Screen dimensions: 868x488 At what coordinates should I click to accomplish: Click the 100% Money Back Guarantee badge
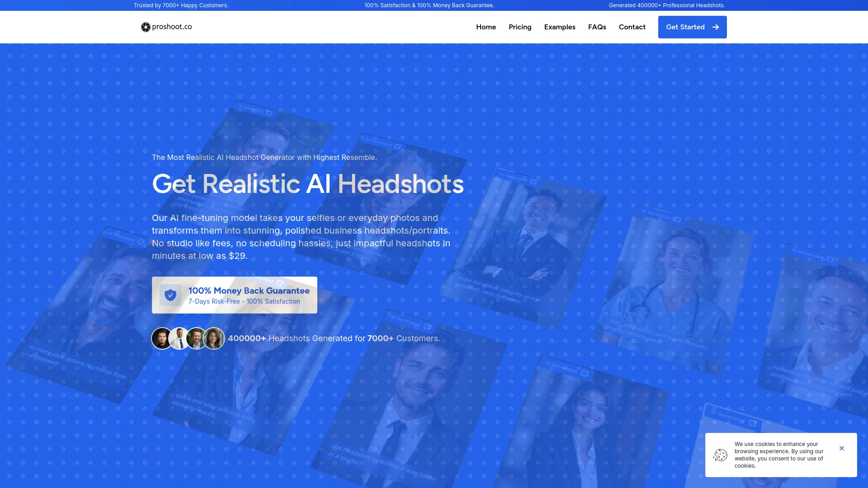click(235, 295)
